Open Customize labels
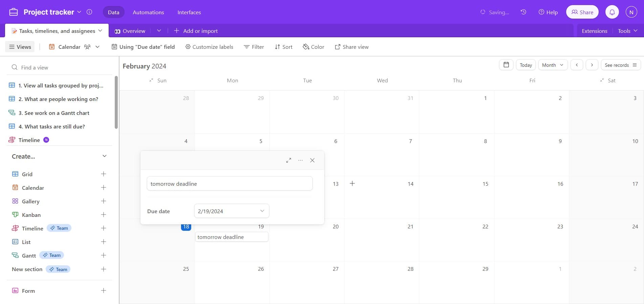This screenshot has width=644, height=304. pos(209,47)
